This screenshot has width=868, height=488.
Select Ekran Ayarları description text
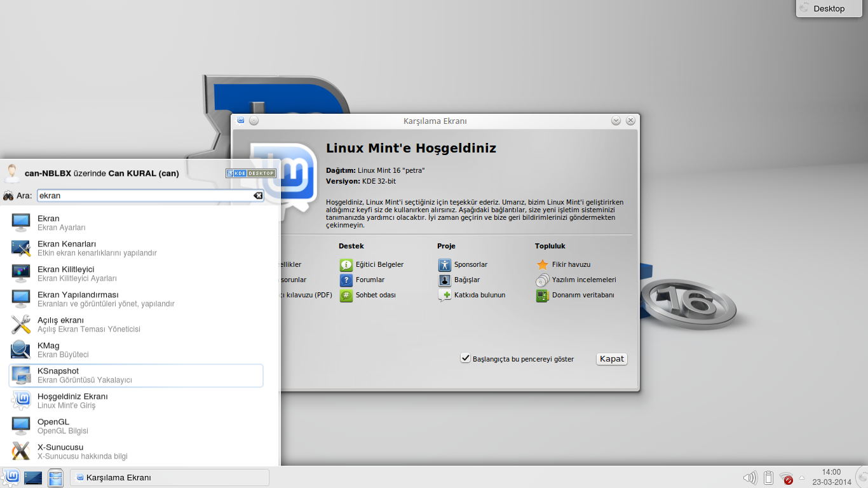coord(62,227)
